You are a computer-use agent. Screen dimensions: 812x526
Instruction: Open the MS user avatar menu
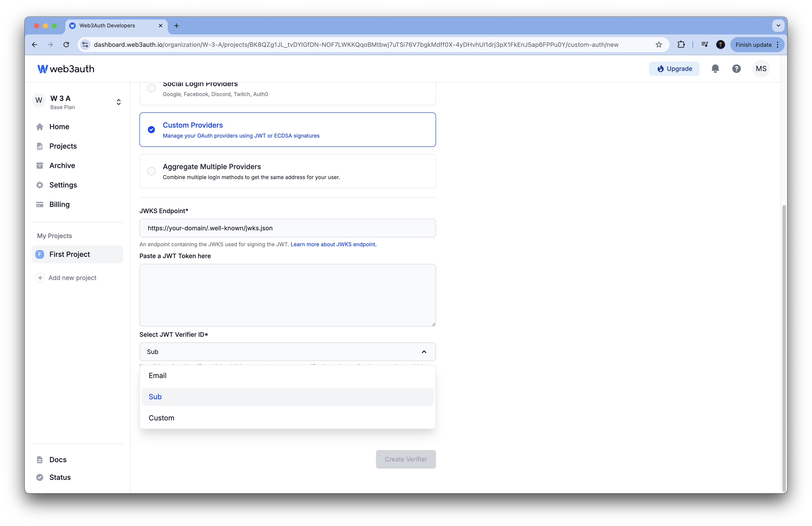point(761,69)
